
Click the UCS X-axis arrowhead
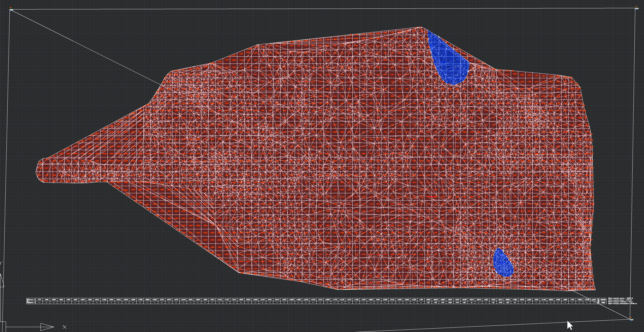click(47, 327)
